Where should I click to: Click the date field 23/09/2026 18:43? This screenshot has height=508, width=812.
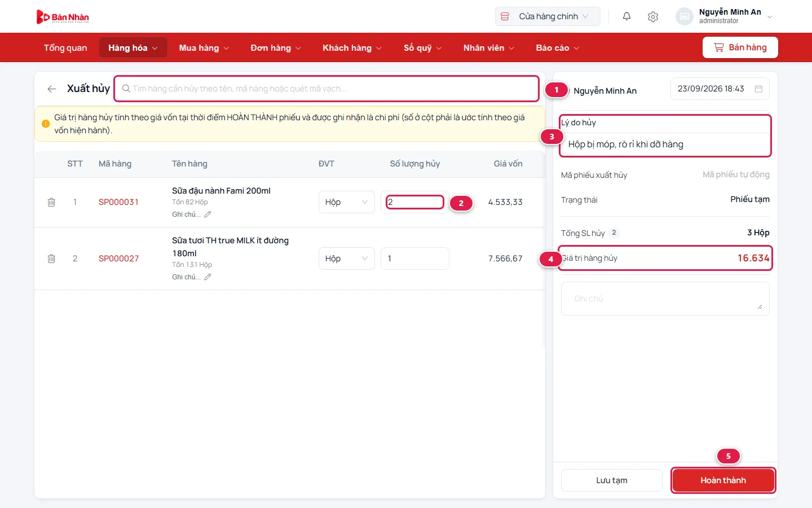[720, 89]
